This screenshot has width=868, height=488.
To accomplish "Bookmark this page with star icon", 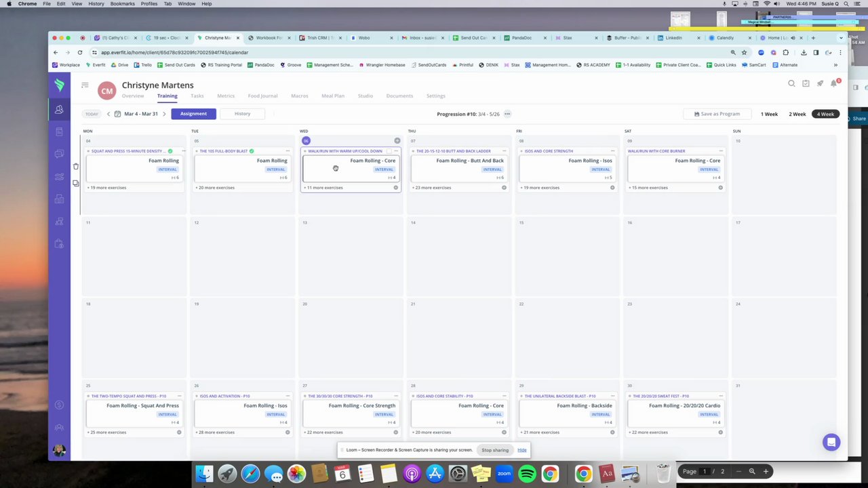I will click(744, 52).
